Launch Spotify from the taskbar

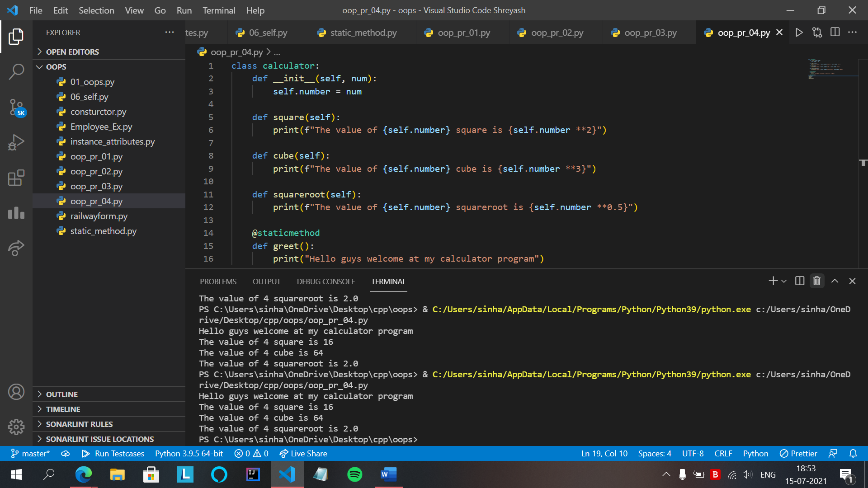click(x=354, y=474)
